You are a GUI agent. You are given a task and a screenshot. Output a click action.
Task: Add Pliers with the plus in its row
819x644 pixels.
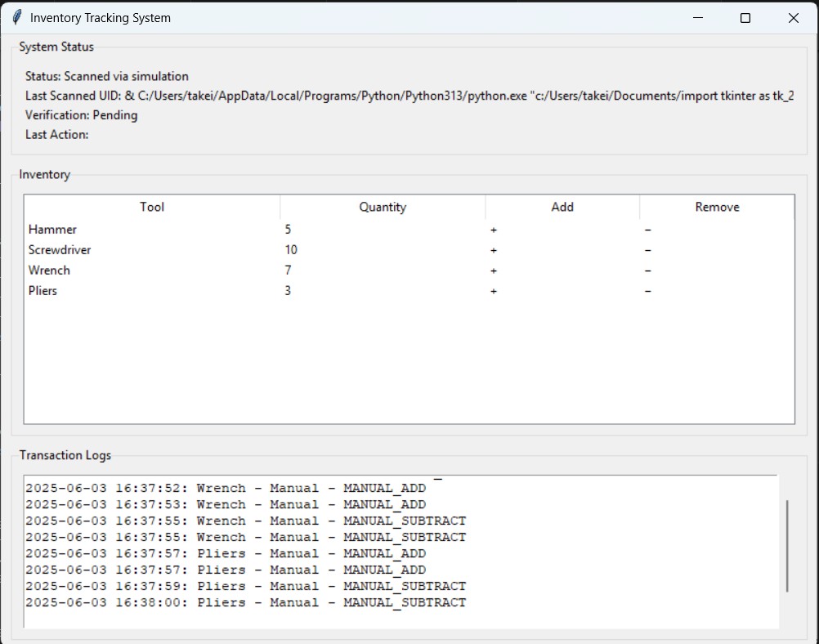(494, 291)
